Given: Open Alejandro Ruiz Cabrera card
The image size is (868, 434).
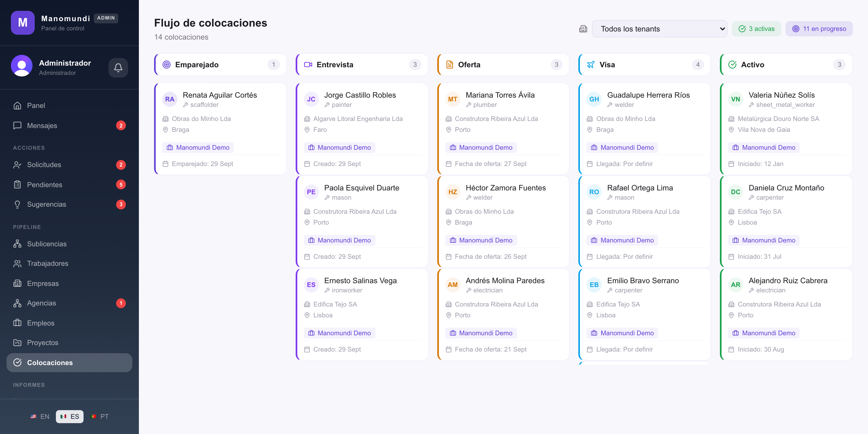Looking at the screenshot, I should tap(786, 314).
